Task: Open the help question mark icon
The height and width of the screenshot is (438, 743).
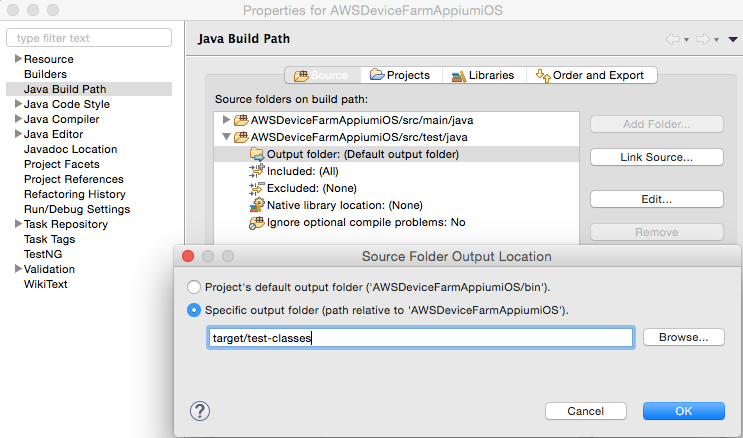Action: [200, 411]
